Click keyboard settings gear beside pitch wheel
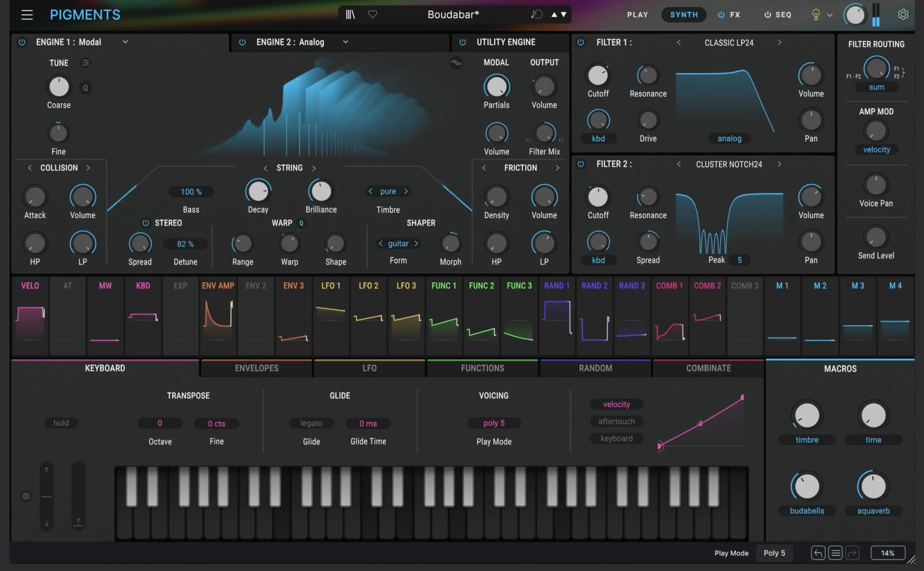This screenshot has width=924, height=571. (x=26, y=496)
